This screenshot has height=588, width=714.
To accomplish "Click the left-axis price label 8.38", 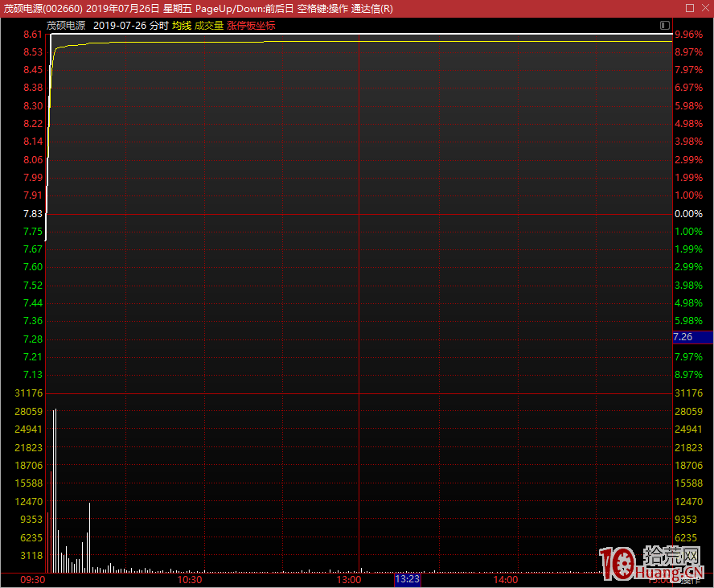I will (x=33, y=88).
